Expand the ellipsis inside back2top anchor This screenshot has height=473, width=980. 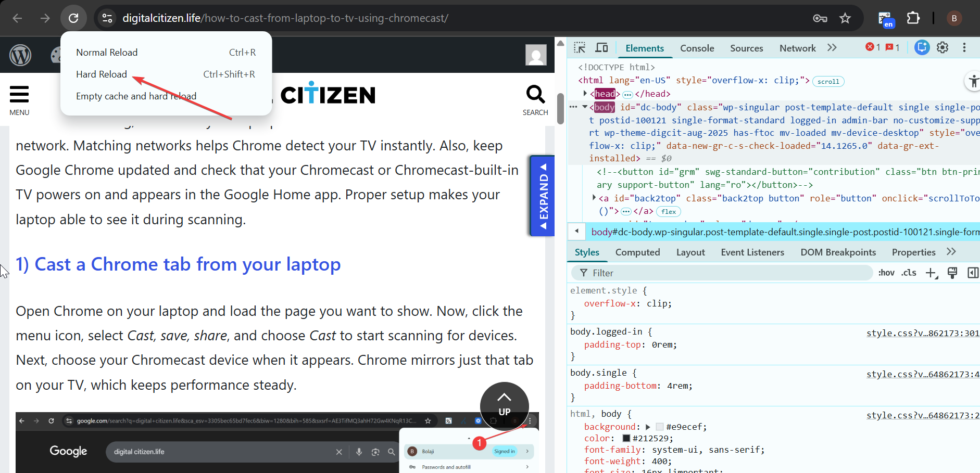626,212
